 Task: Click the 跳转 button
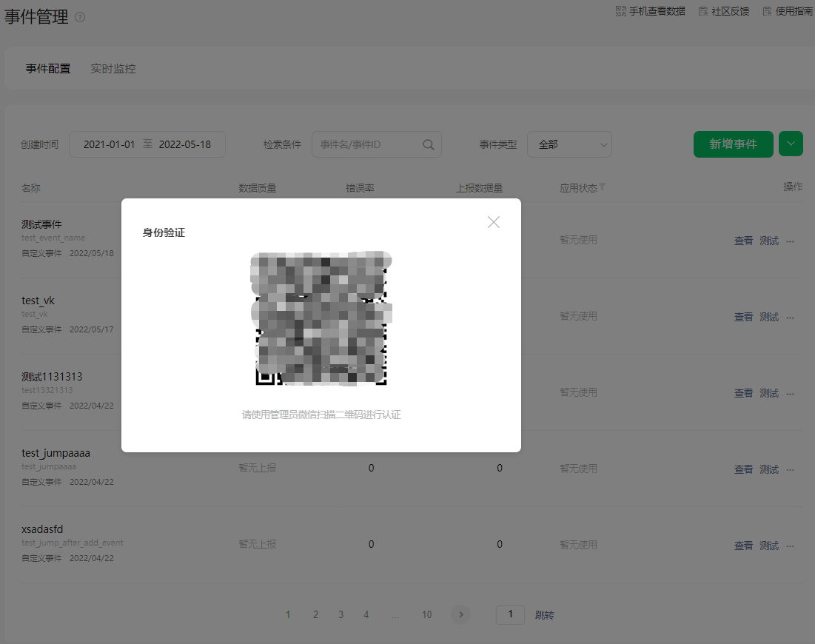tap(544, 615)
